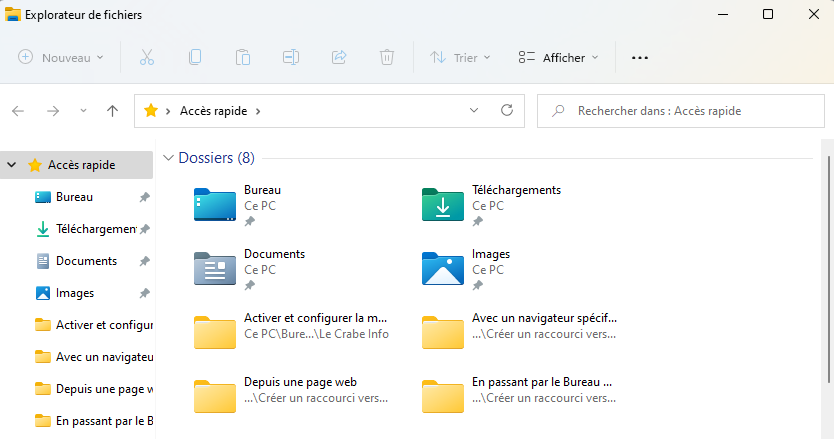Click the Copy icon in toolbar
This screenshot has width=834, height=439.
(x=195, y=57)
